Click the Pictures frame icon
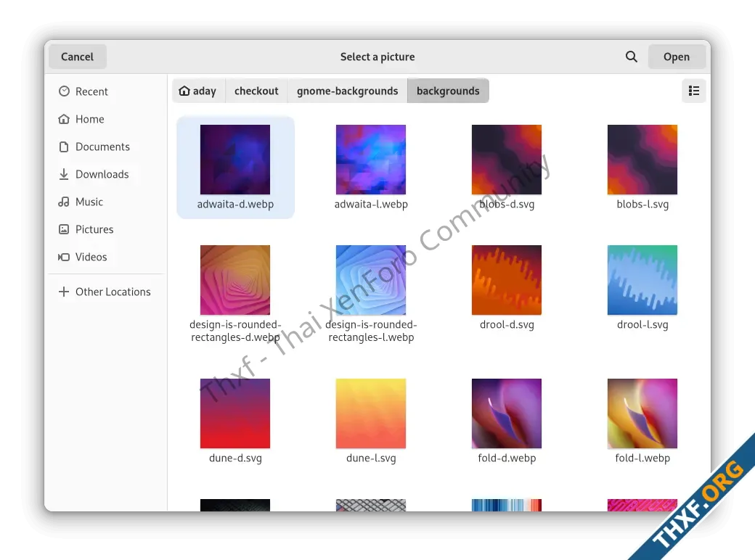 coord(64,229)
